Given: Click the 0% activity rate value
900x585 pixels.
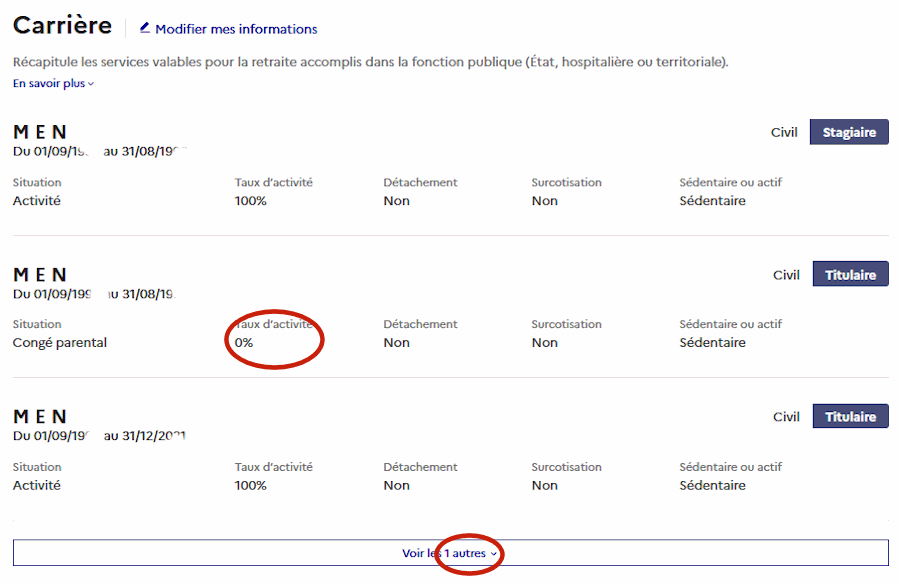Looking at the screenshot, I should click(x=244, y=343).
